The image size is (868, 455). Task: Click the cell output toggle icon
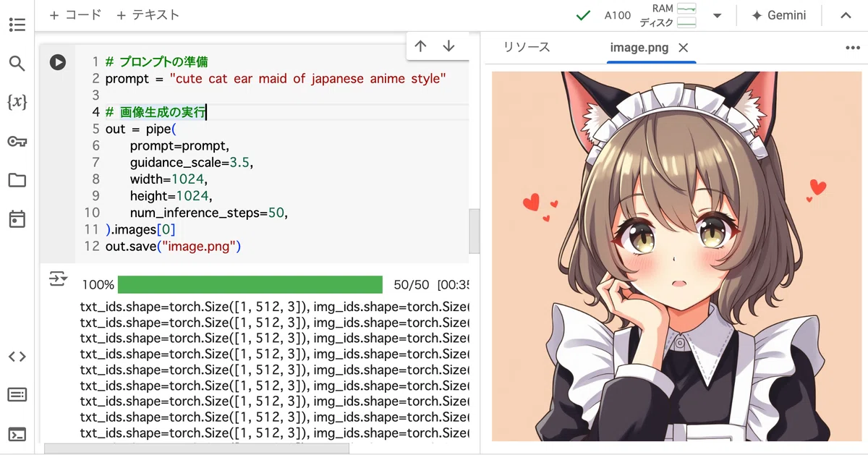pos(58,279)
